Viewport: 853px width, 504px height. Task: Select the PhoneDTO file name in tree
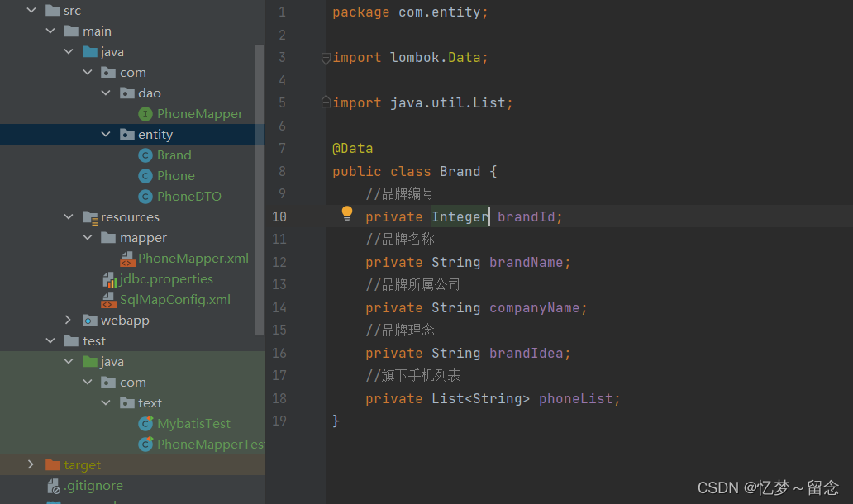pyautogui.click(x=188, y=197)
